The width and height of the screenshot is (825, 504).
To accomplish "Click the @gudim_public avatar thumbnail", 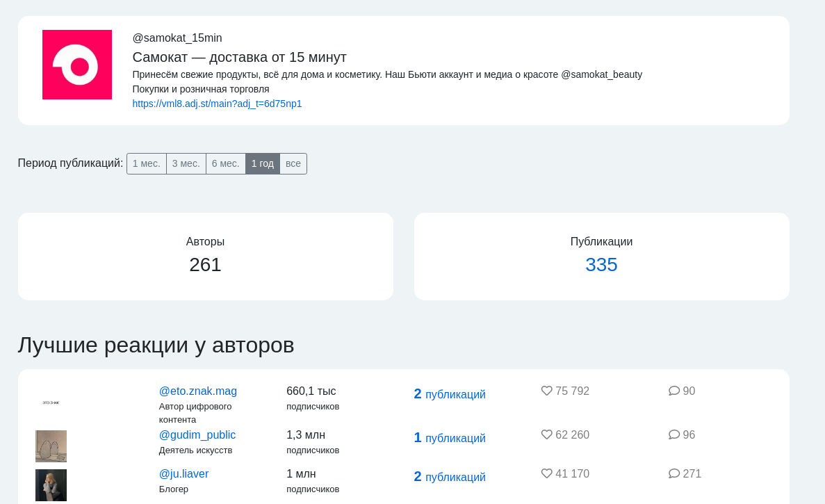I will point(51,446).
